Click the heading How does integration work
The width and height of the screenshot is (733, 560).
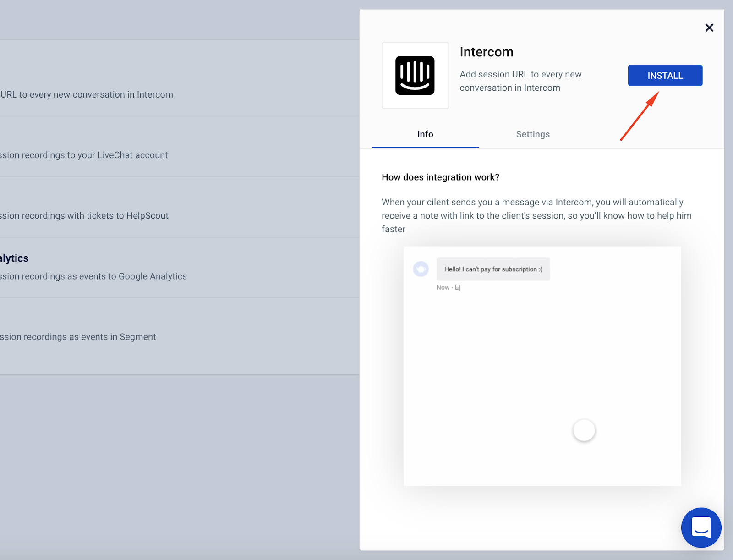(x=440, y=177)
